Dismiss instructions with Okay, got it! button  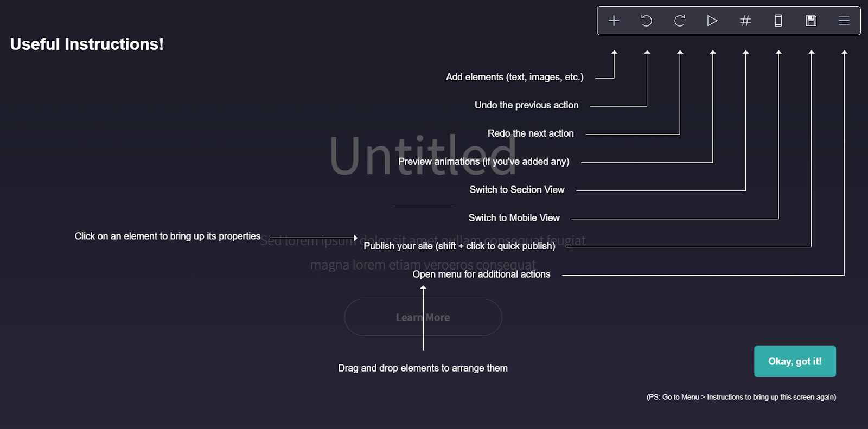pos(795,361)
